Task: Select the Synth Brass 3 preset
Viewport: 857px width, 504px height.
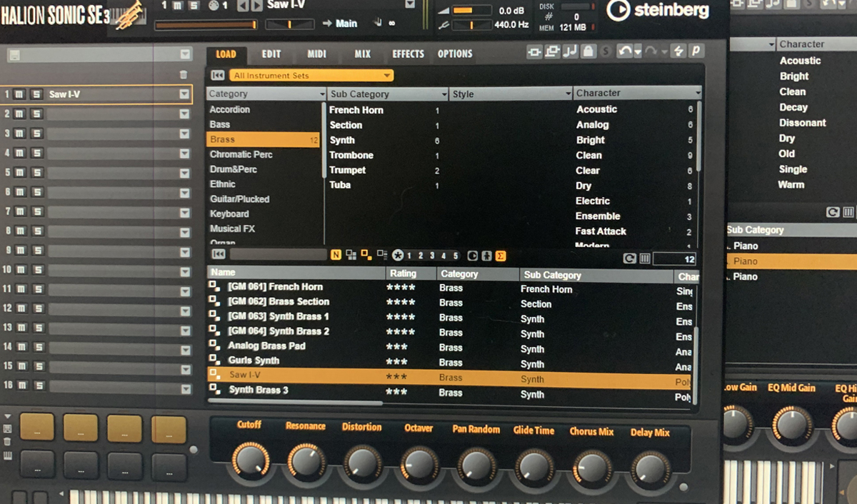Action: (259, 390)
